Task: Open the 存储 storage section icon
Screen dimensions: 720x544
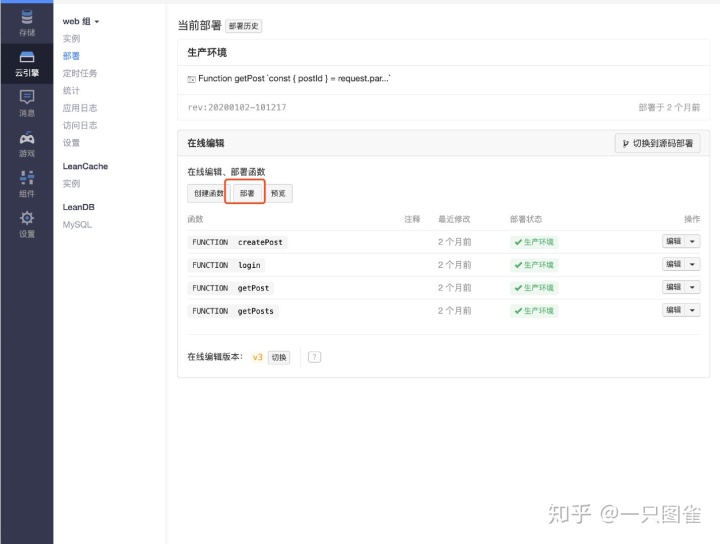Action: click(x=27, y=23)
